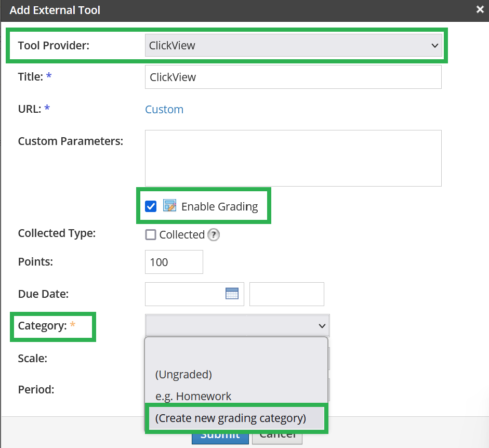Close the Add External Tool dialog
489x448 pixels.
(x=480, y=10)
